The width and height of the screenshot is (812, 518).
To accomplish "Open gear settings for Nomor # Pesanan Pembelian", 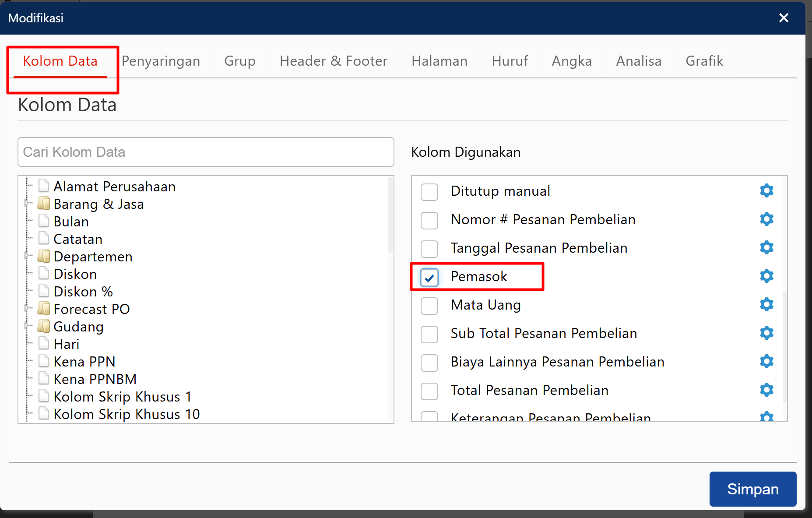I will pos(766,219).
